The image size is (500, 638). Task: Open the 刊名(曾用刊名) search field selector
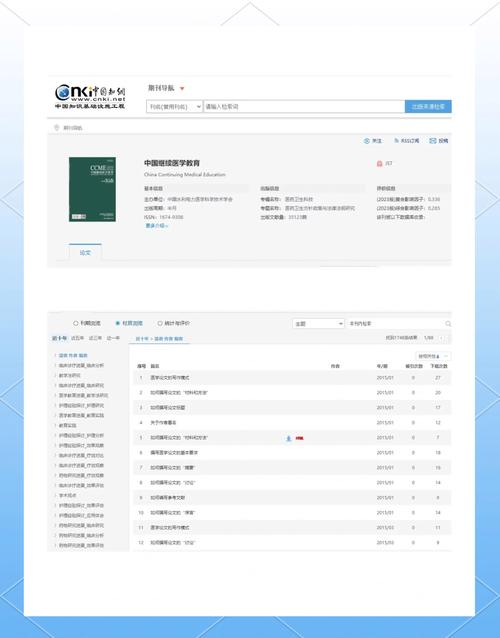(174, 107)
